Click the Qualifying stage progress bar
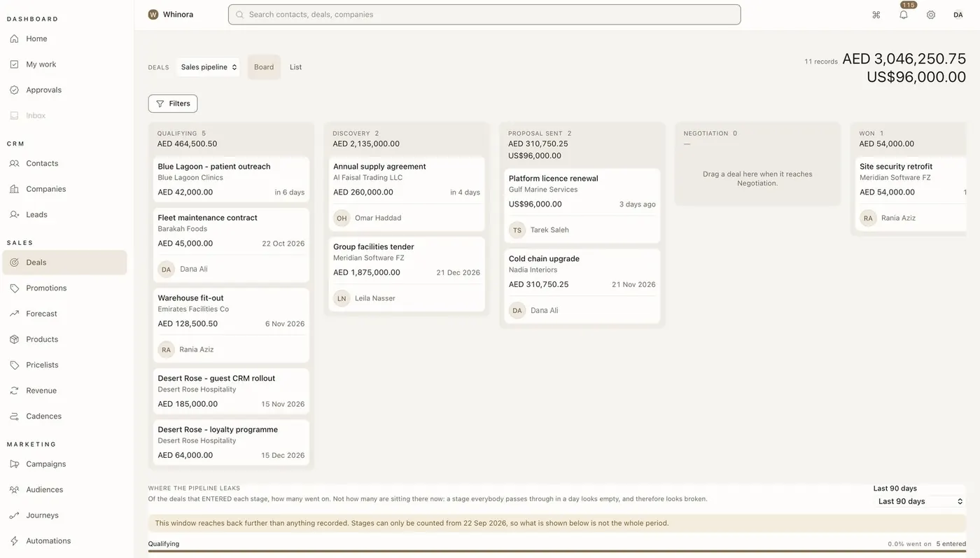 556,552
